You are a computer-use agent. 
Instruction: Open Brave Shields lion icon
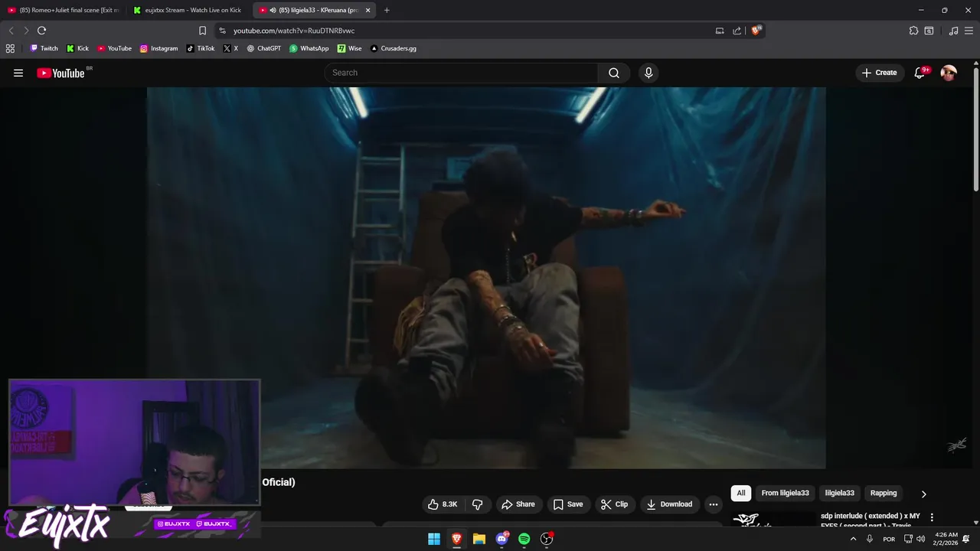pos(756,31)
